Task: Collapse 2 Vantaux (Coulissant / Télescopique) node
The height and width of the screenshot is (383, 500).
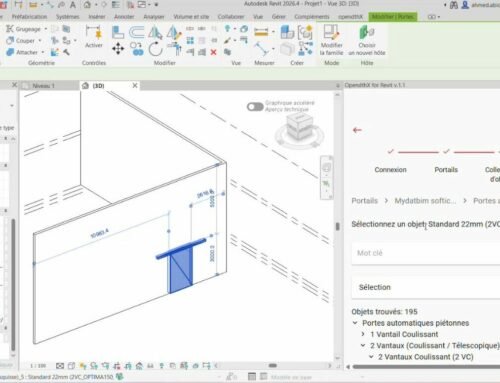Action: pos(363,345)
